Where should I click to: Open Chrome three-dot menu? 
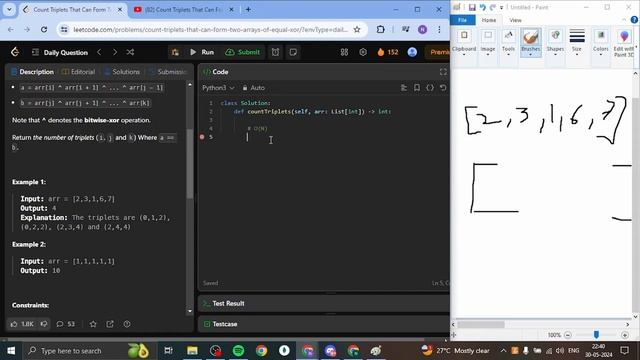tap(439, 29)
